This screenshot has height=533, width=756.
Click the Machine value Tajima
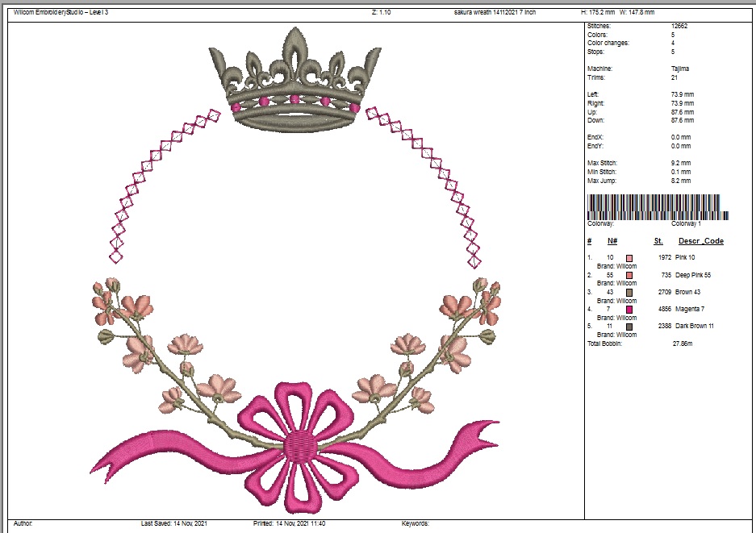pos(679,69)
